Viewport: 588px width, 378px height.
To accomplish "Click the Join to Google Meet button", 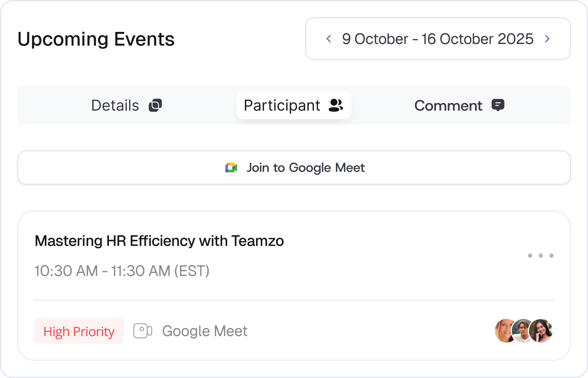I will tap(294, 168).
